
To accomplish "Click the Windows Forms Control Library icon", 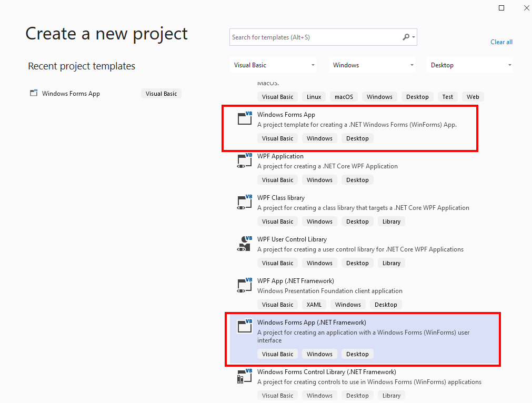I will (245, 376).
